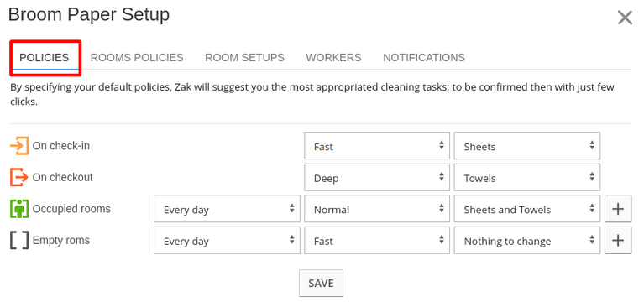The height and width of the screenshot is (302, 644).
Task: Switch to the Room Setups tab
Action: click(244, 57)
